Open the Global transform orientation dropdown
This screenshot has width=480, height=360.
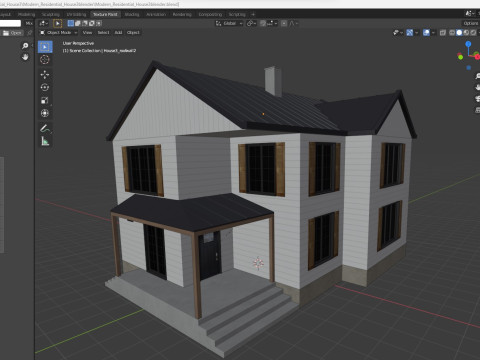[x=229, y=23]
